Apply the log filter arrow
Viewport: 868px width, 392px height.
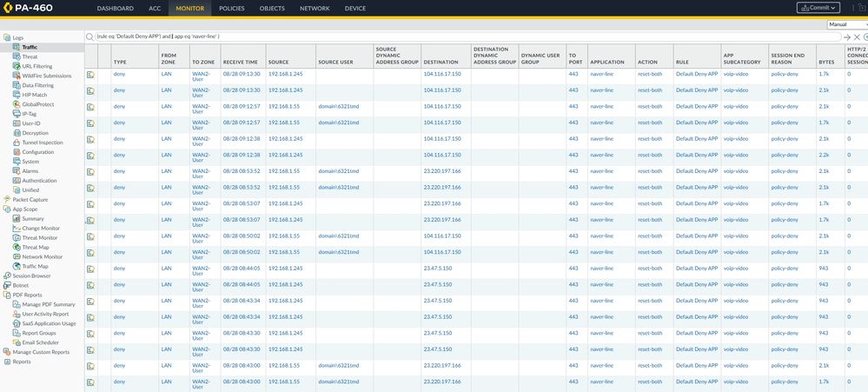[847, 37]
